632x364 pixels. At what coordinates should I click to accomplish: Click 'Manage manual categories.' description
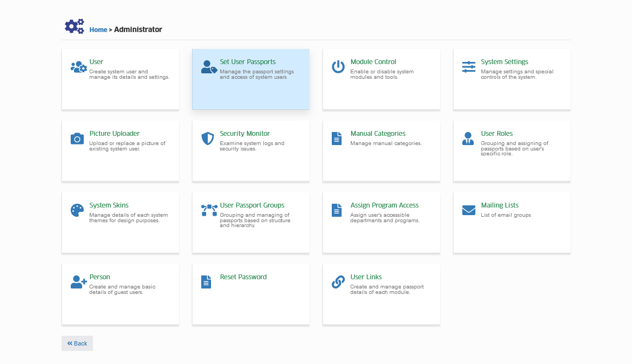386,143
